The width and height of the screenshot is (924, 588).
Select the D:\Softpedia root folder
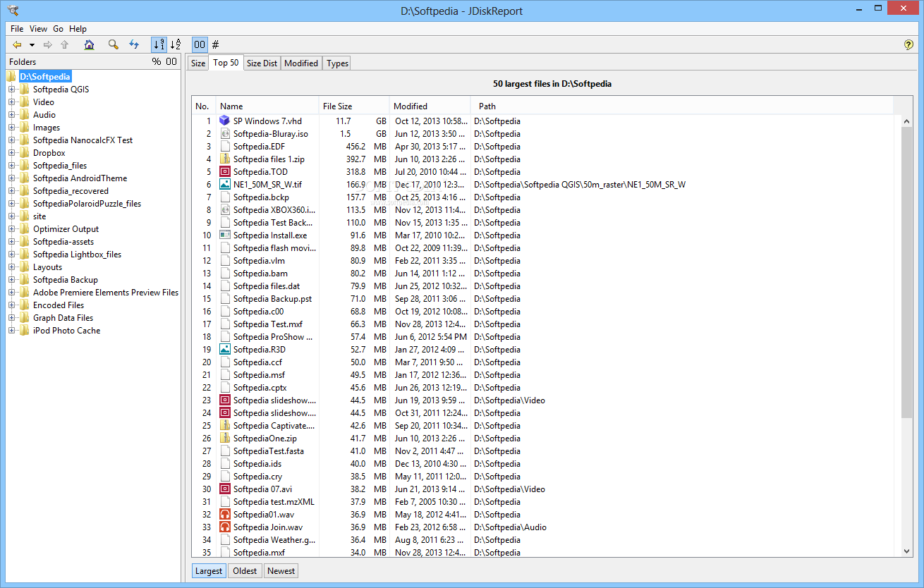coord(45,77)
